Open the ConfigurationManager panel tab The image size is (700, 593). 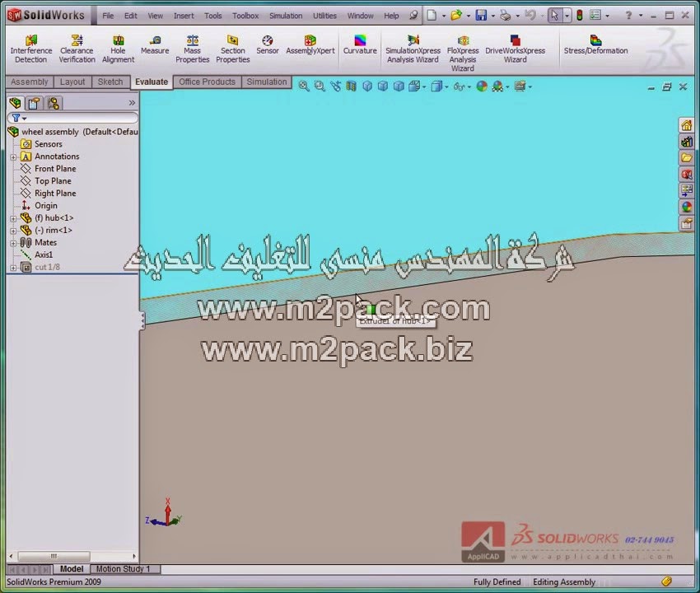(x=54, y=103)
